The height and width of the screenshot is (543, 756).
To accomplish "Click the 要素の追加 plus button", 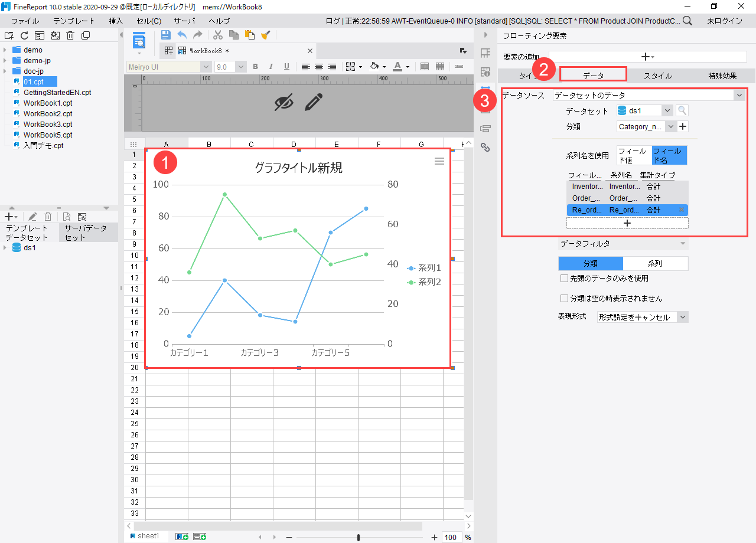I will click(x=648, y=57).
